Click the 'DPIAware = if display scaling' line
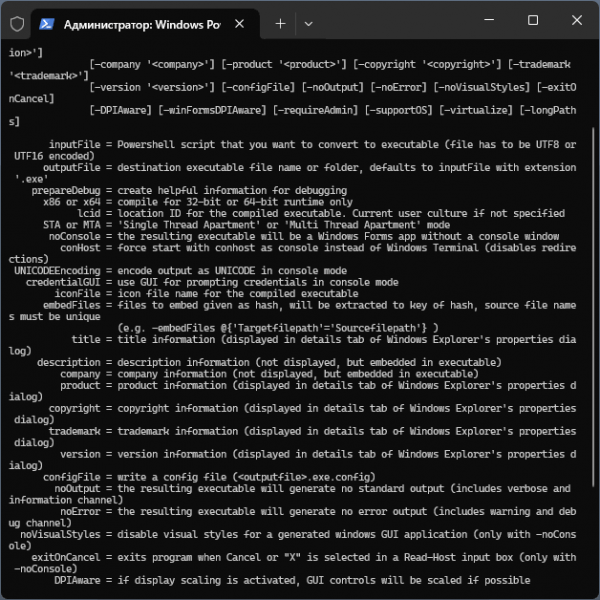The width and height of the screenshot is (600, 600). (292, 580)
